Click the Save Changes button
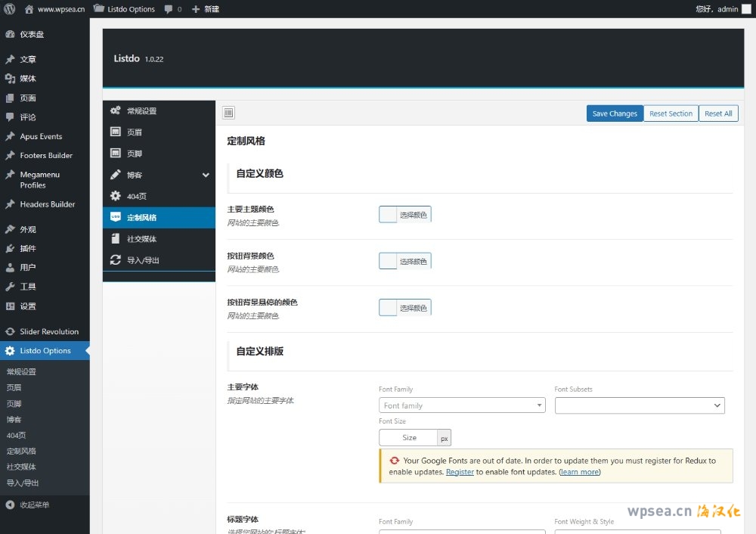The width and height of the screenshot is (756, 534). click(614, 113)
